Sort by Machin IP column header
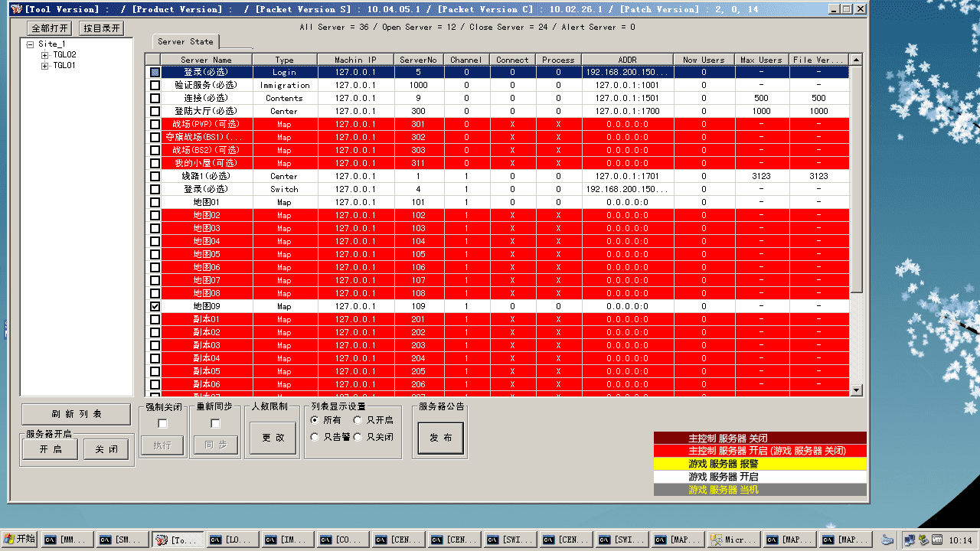Screen dimensions: 980x551 pyautogui.click(x=355, y=60)
